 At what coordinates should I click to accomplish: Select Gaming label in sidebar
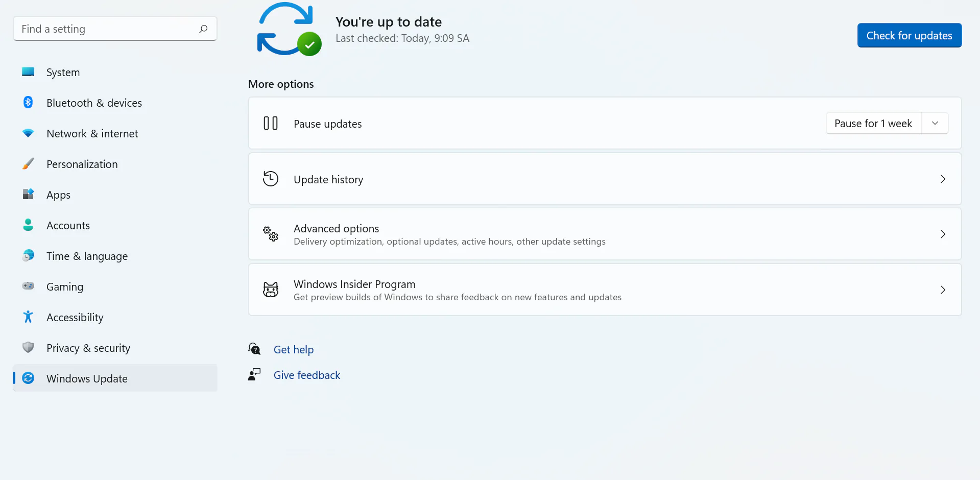[65, 286]
